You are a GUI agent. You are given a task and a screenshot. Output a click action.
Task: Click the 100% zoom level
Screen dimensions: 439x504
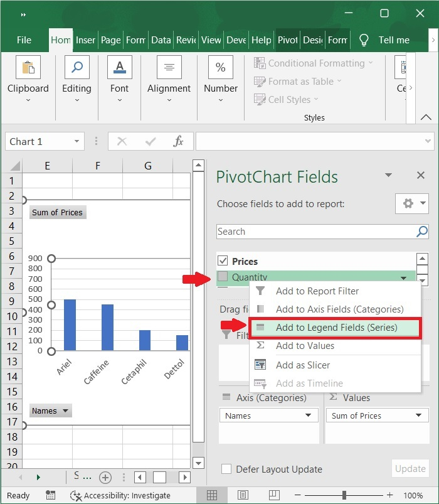pyautogui.click(x=413, y=495)
